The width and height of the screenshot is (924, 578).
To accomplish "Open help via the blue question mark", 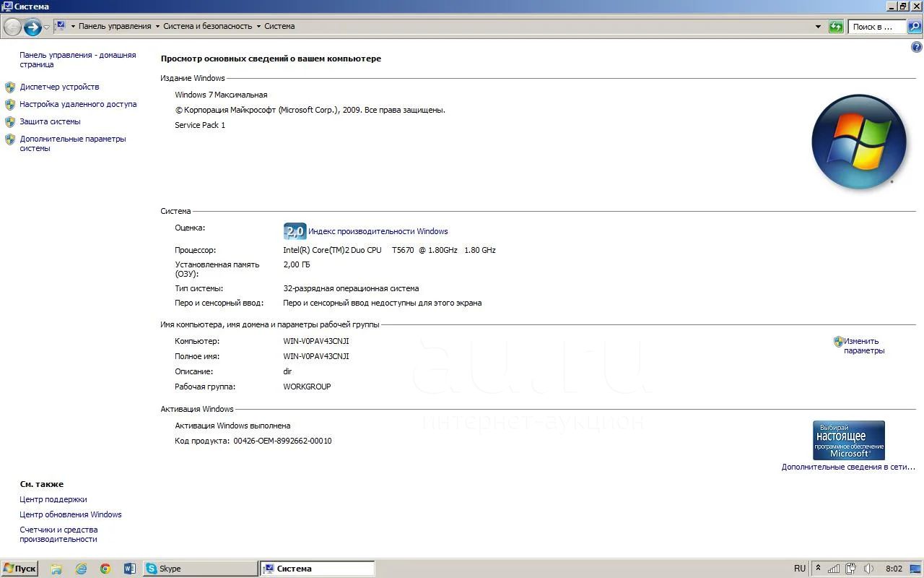I will tap(917, 47).
